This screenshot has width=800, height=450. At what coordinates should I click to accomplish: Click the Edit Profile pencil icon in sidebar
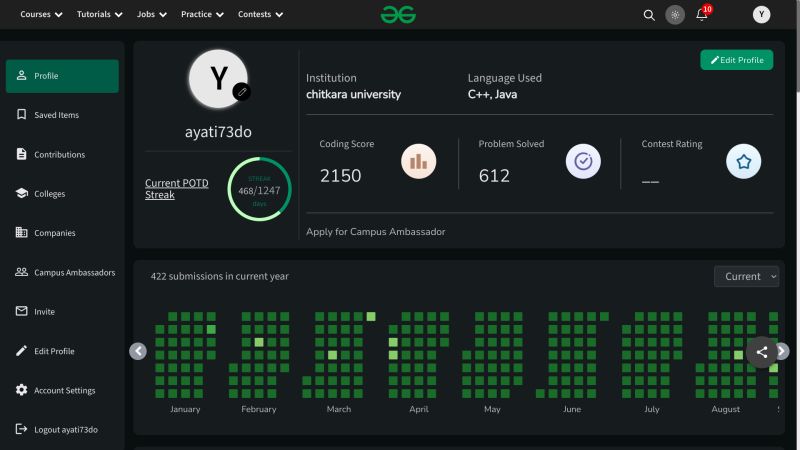click(21, 351)
